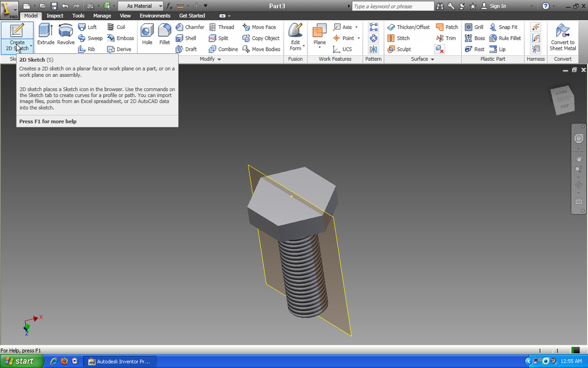
Task: Click the Grill plastic part tool
Action: pos(474,27)
